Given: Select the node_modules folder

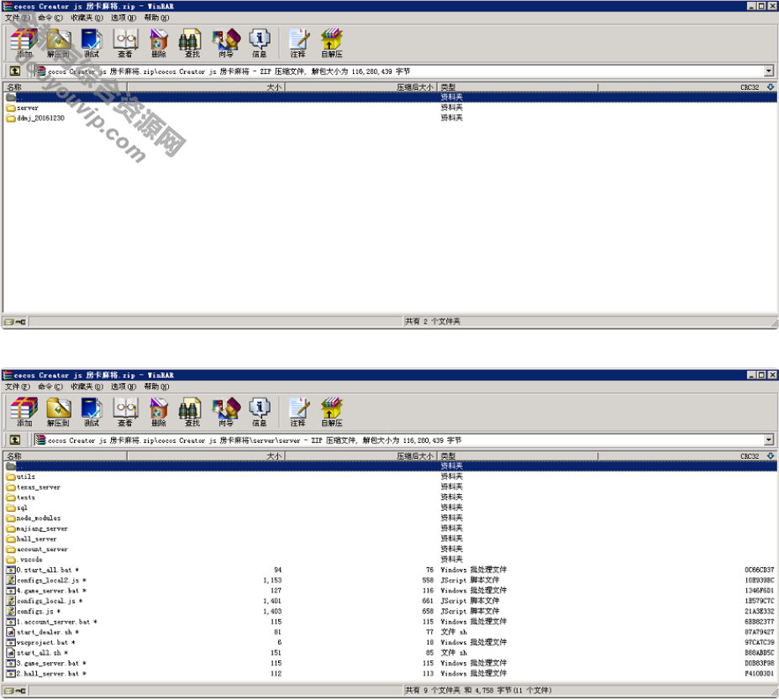Looking at the screenshot, I should (x=34, y=518).
